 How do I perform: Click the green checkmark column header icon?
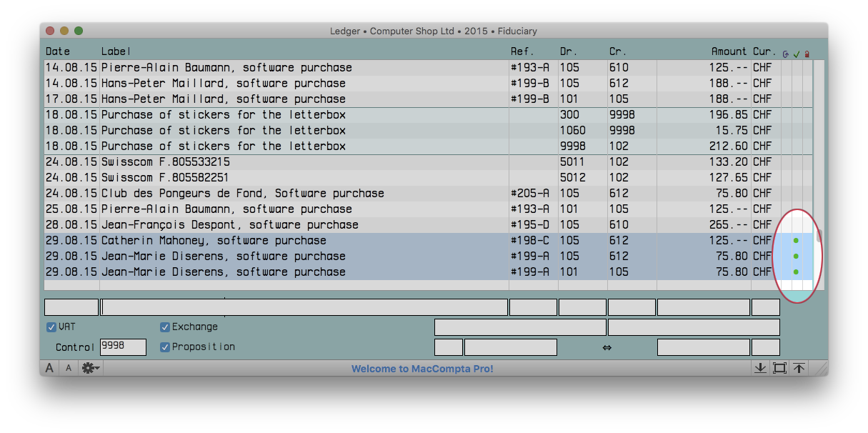(797, 54)
